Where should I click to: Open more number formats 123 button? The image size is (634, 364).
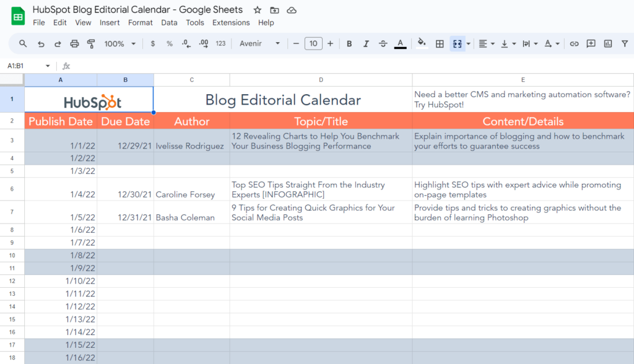coord(220,44)
